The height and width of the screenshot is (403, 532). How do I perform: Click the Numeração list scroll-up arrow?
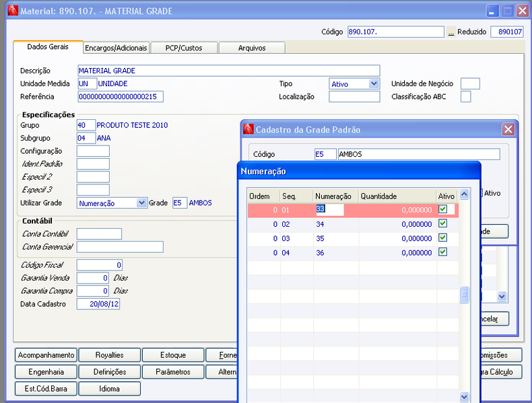click(464, 194)
